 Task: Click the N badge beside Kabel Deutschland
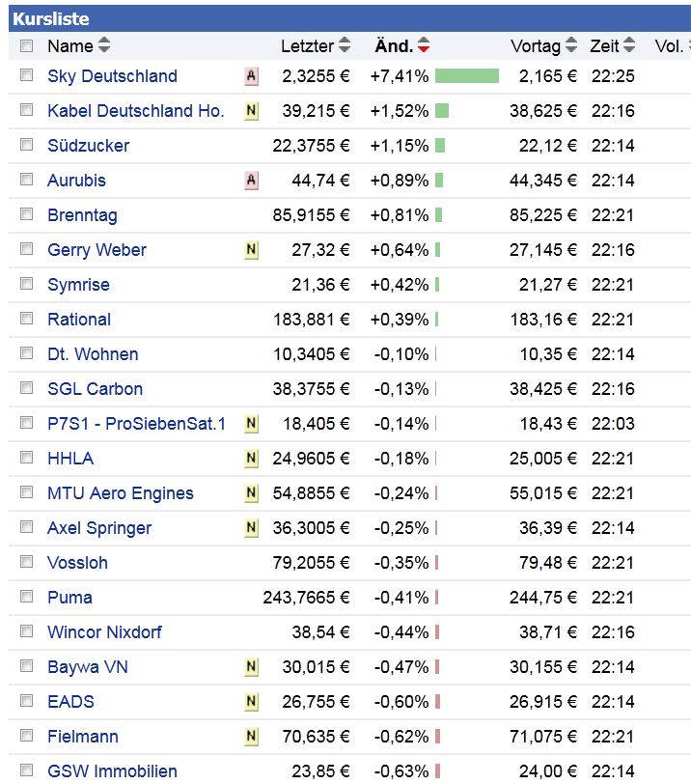click(x=252, y=111)
